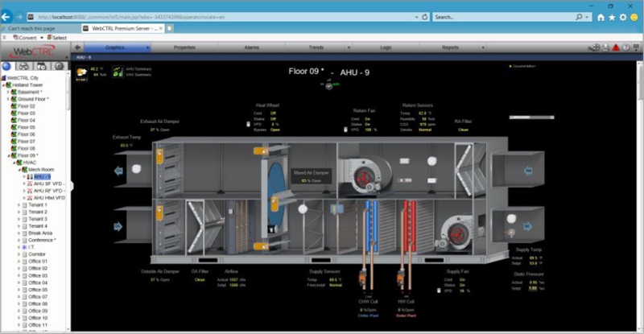Select the Geographic tree globe icon
The height and width of the screenshot is (334, 644).
pyautogui.click(x=7, y=65)
